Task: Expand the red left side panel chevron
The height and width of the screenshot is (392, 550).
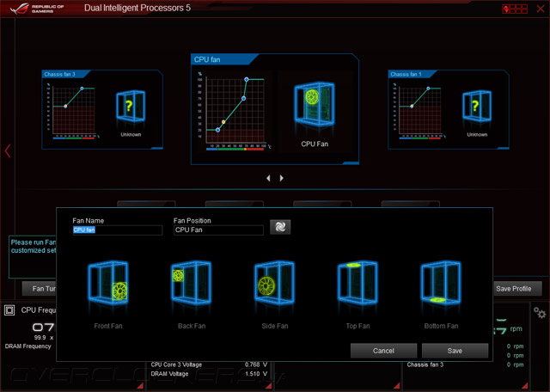Action: pyautogui.click(x=8, y=151)
